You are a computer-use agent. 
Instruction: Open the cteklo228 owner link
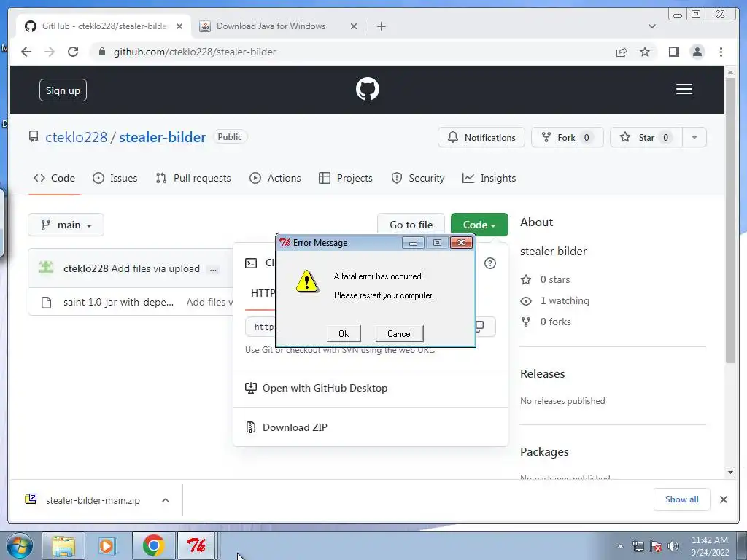[x=76, y=137]
